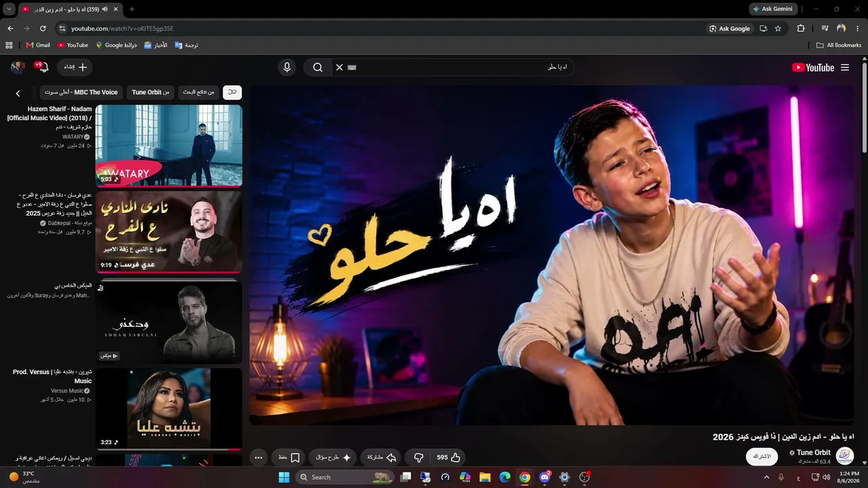Screen dimensions: 868x488
Task: Start voice search with the microphone icon
Action: click(x=287, y=67)
